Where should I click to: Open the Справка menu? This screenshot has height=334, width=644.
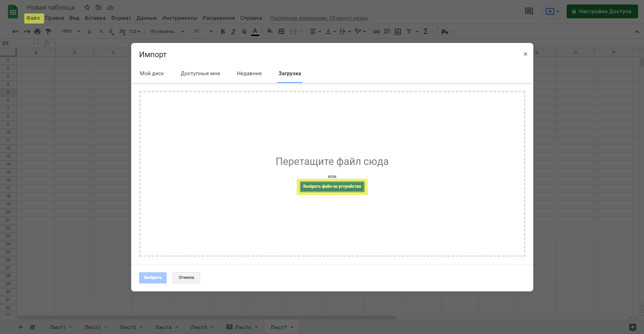pos(251,18)
